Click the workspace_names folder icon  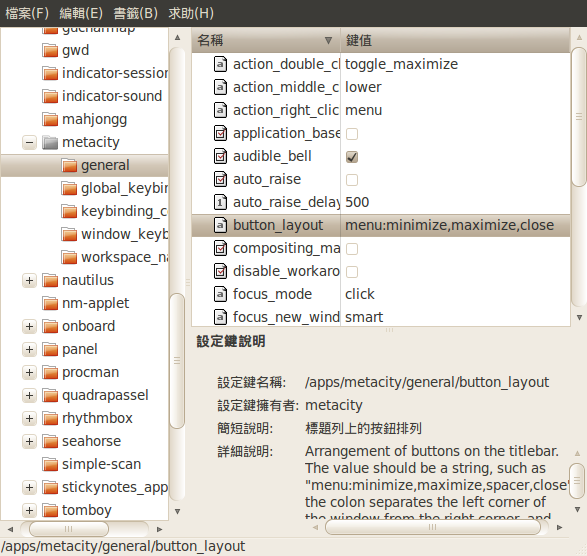(x=69, y=257)
